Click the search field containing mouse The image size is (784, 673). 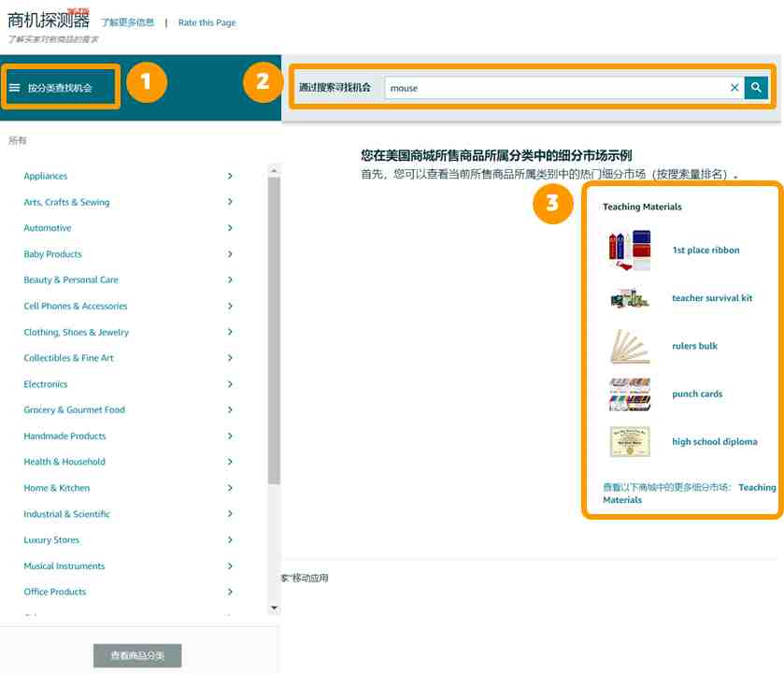click(556, 88)
